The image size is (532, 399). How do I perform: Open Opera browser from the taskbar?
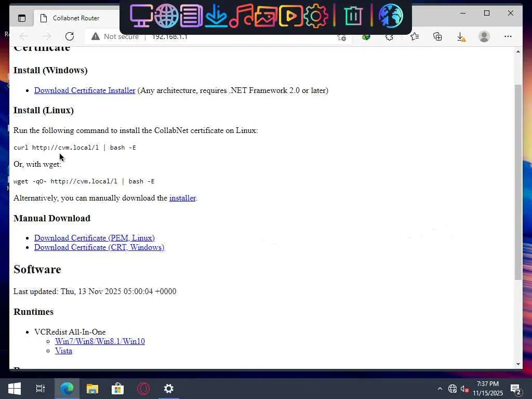pyautogui.click(x=143, y=389)
